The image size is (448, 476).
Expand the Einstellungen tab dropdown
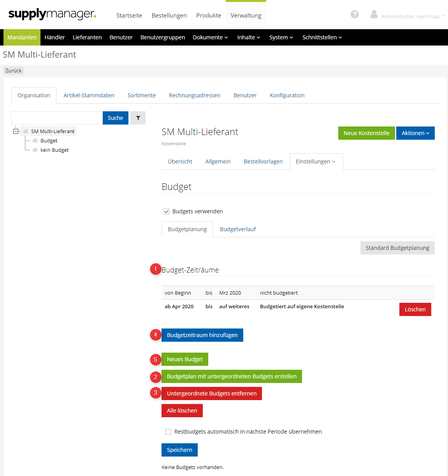pos(316,162)
